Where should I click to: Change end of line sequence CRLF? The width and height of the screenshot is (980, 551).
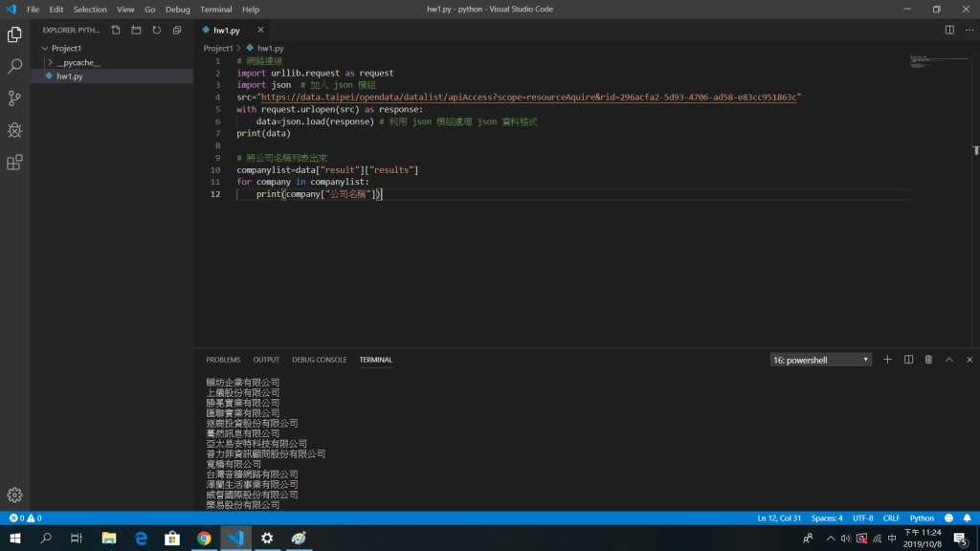coord(891,518)
